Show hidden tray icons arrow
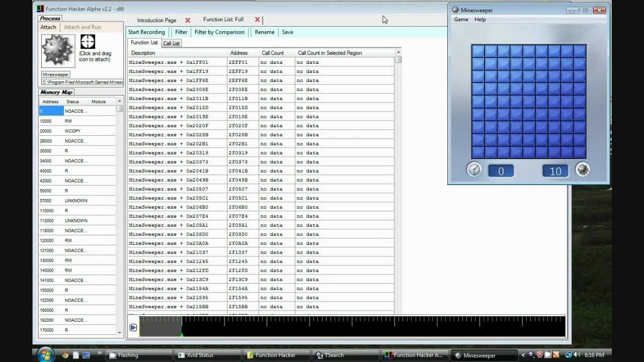 523,355
